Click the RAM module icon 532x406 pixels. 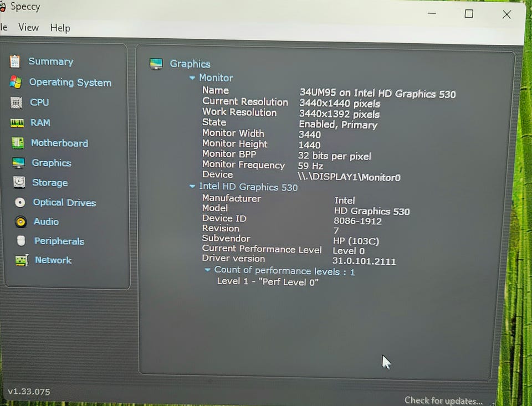[x=17, y=123]
